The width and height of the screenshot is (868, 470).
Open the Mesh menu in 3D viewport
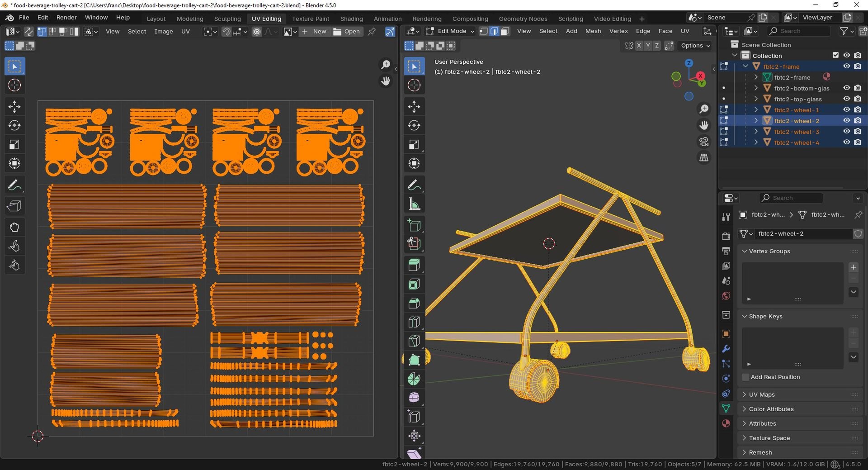[x=593, y=31]
